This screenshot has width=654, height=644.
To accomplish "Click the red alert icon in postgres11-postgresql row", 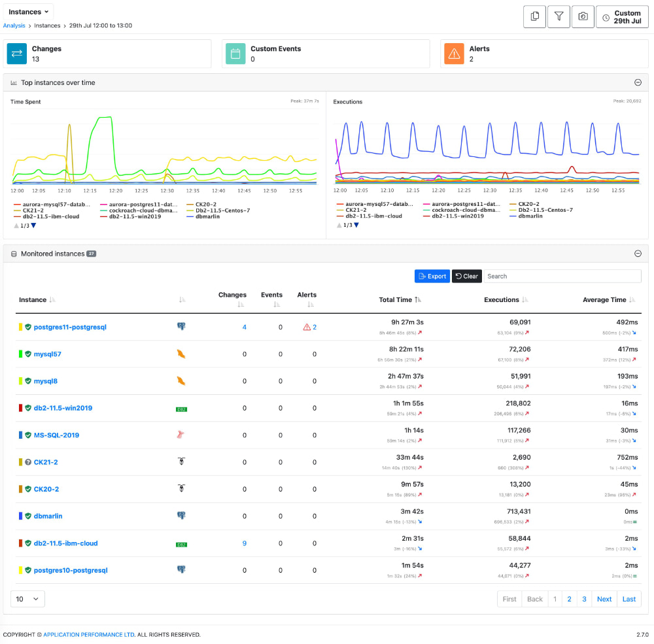I will [305, 326].
